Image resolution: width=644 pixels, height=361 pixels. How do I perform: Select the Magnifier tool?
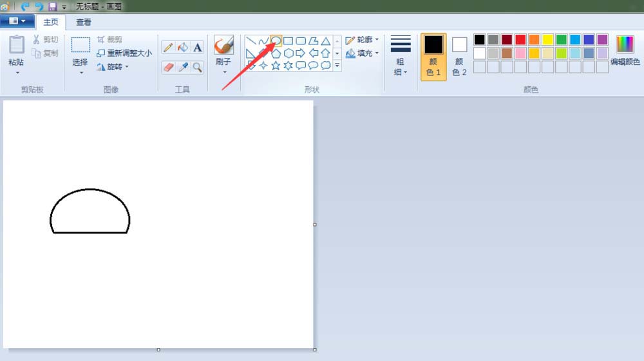pyautogui.click(x=198, y=67)
